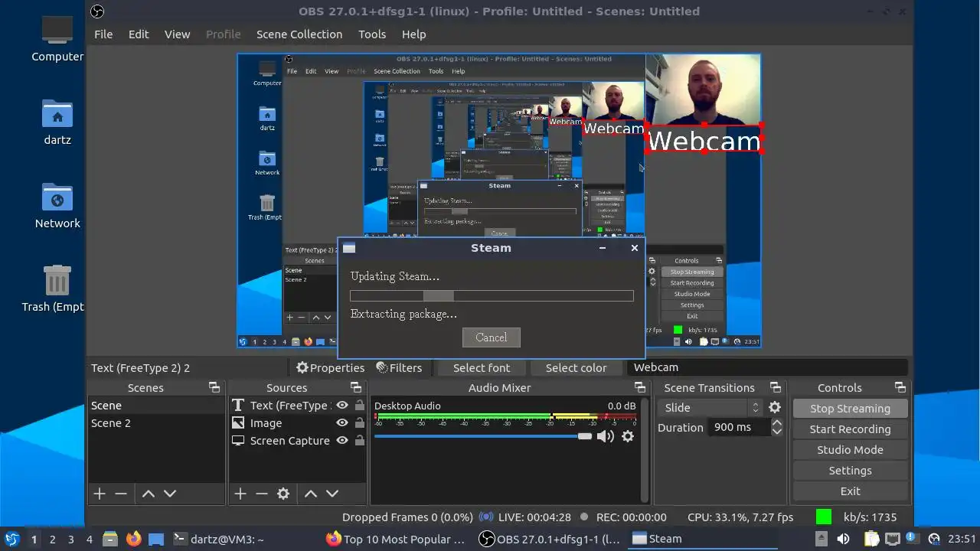Open the dartz home folder icon
980x551 pixels.
coord(57,122)
